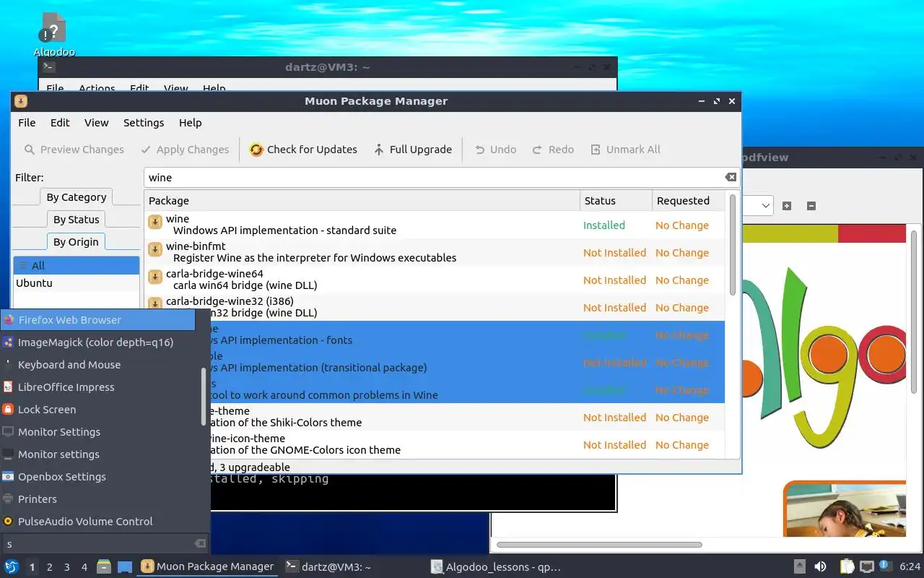Click the qpdfview zoom in plus button

tap(787, 206)
